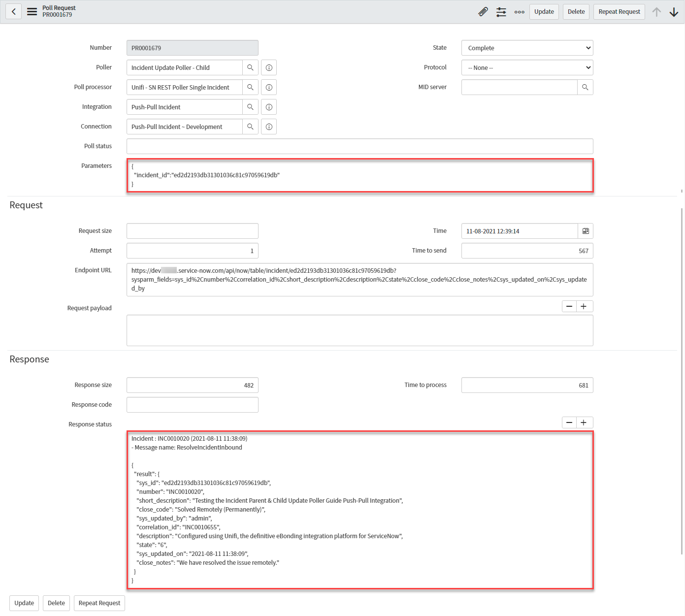
Task: Look up the MID server using magnifier
Action: (x=585, y=87)
